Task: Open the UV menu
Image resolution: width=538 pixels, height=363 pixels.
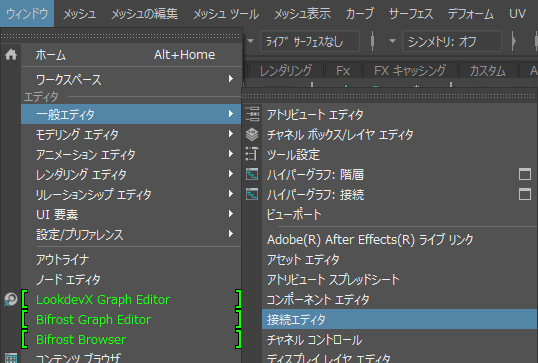Action: (x=517, y=13)
